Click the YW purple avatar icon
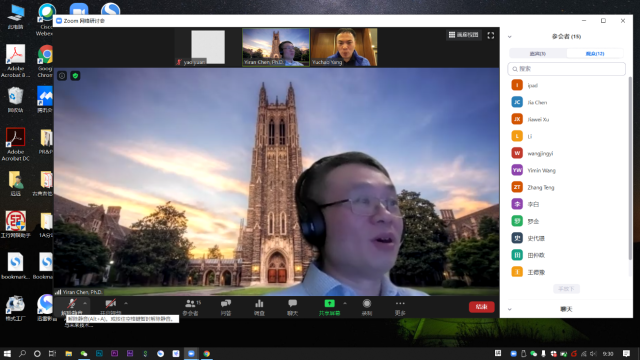640x360 pixels. point(517,170)
